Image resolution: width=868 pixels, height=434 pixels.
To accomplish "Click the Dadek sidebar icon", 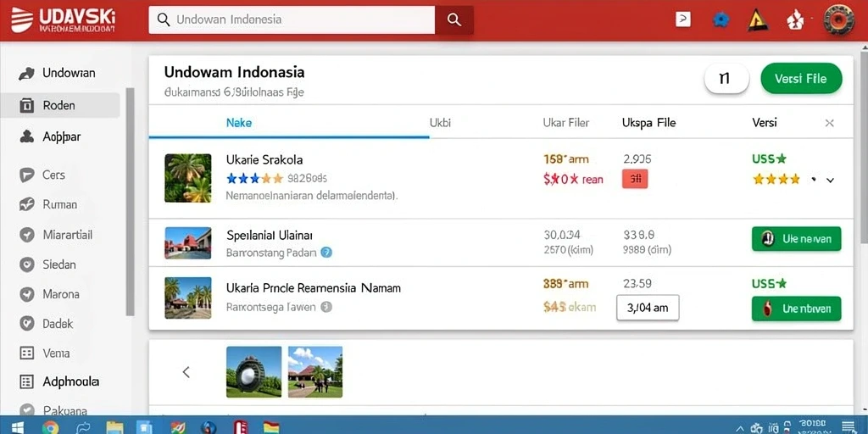I will [x=26, y=323].
